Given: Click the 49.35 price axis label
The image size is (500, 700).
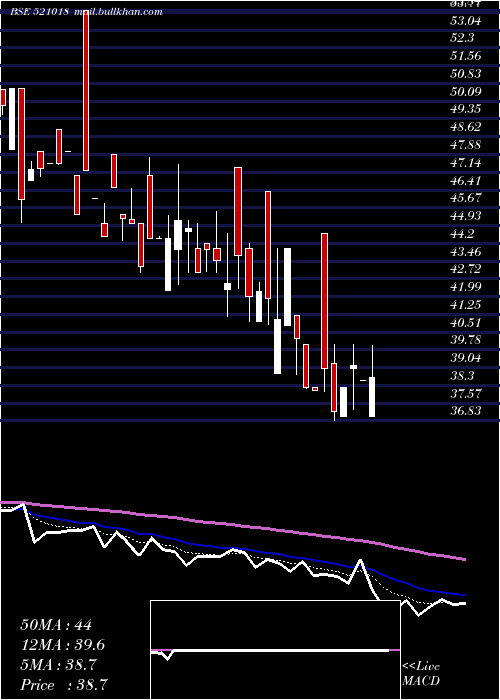Looking at the screenshot, I should (466, 109).
